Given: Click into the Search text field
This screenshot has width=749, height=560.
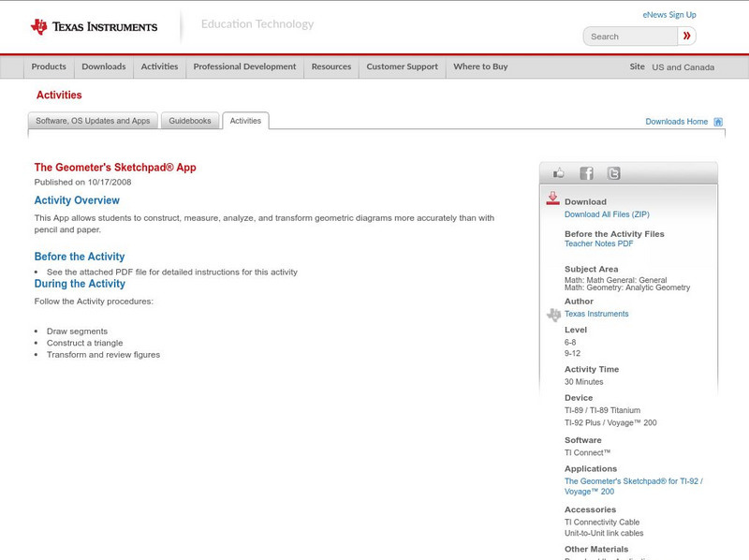Looking at the screenshot, I should point(631,37).
